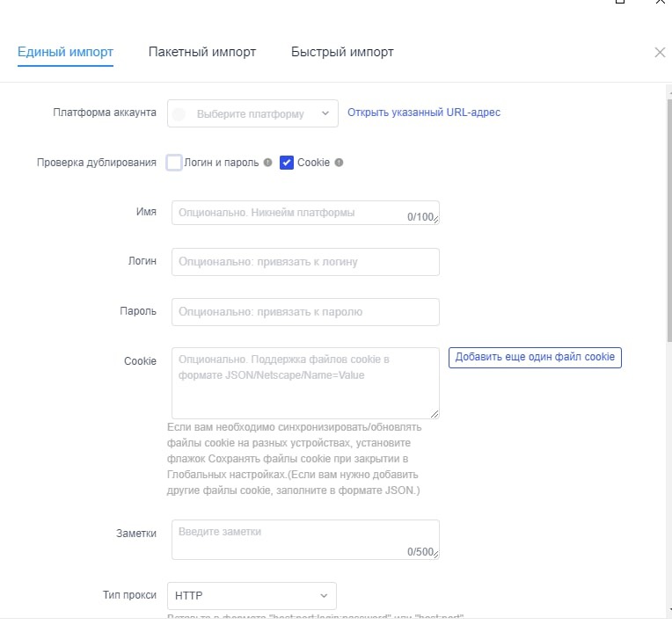
Task: Expand the Тип прокси HTTP dropdown
Action: coord(252,595)
